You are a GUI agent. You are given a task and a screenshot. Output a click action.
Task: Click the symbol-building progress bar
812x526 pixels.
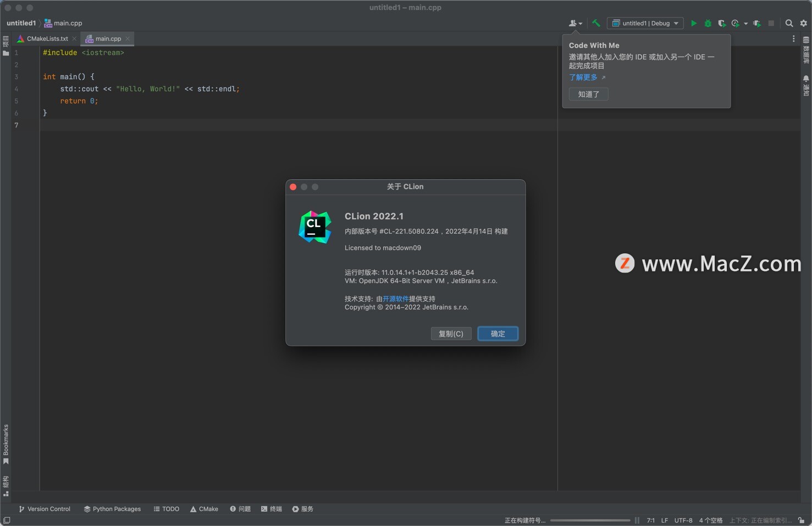tap(590, 521)
